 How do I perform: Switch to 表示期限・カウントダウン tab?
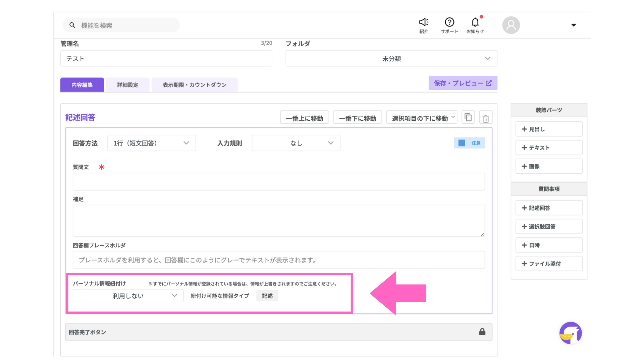pos(195,85)
